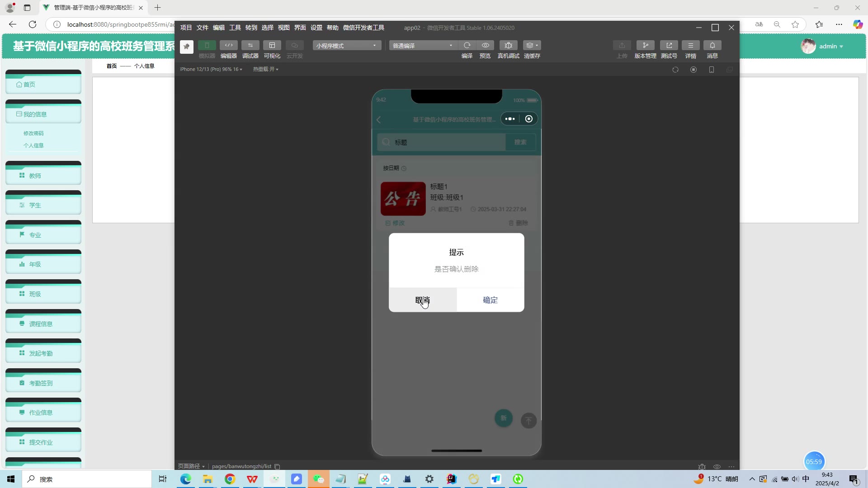Open iPhone 12/13 Pro device dropdown
The image size is (868, 488).
coord(211,69)
